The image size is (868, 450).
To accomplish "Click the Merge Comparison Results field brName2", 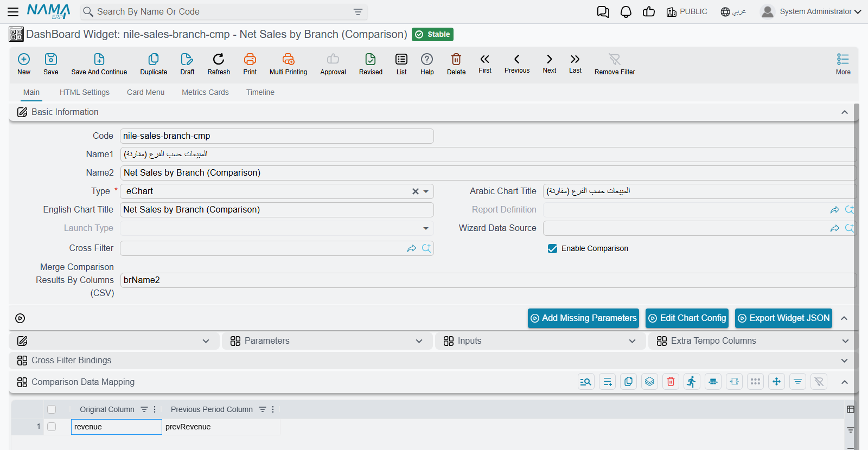I will tap(488, 280).
